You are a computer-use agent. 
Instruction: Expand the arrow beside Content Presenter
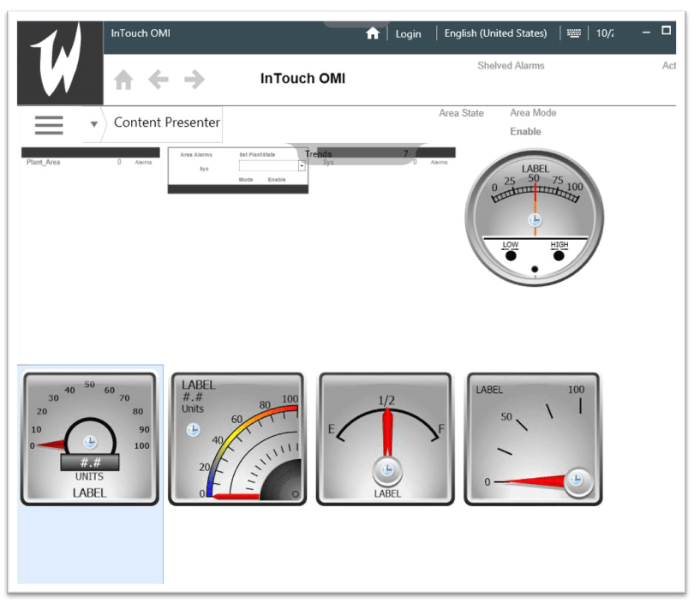pos(93,124)
